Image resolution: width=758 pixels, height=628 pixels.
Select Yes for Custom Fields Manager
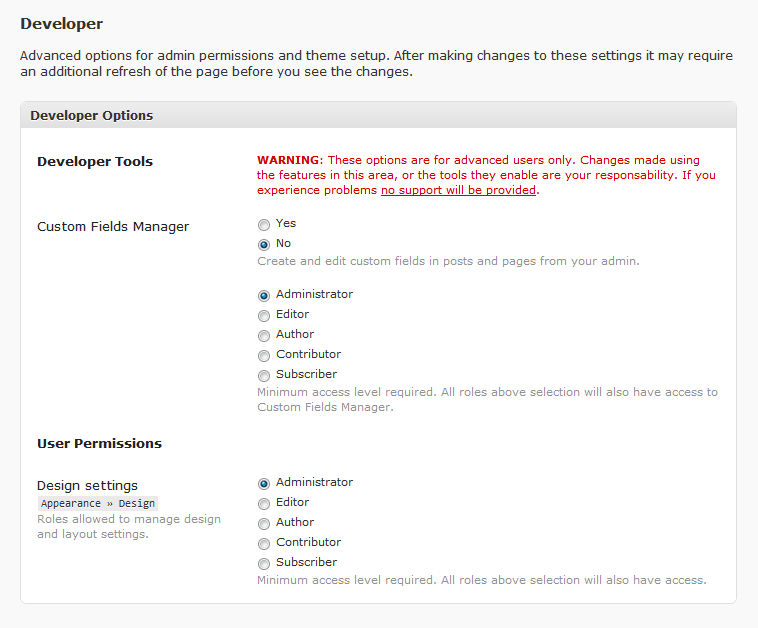(x=264, y=225)
